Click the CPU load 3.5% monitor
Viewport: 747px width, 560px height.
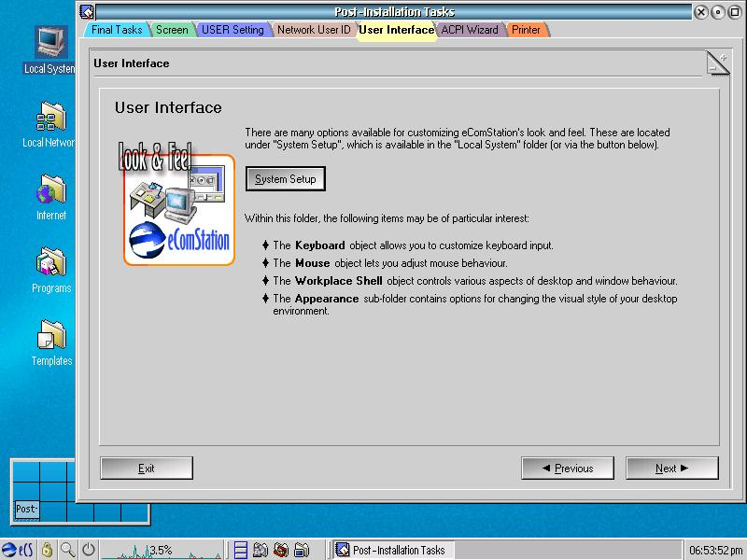[x=162, y=550]
